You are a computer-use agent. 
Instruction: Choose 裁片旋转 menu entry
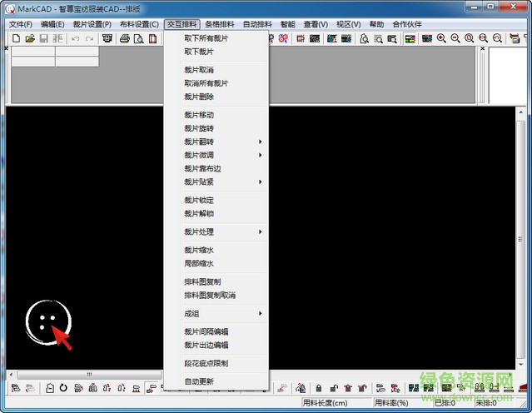click(199, 128)
